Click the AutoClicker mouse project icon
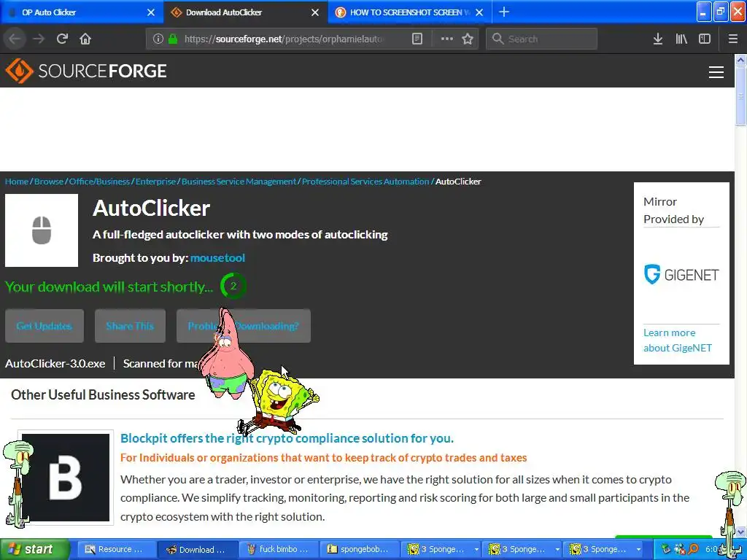 click(42, 230)
